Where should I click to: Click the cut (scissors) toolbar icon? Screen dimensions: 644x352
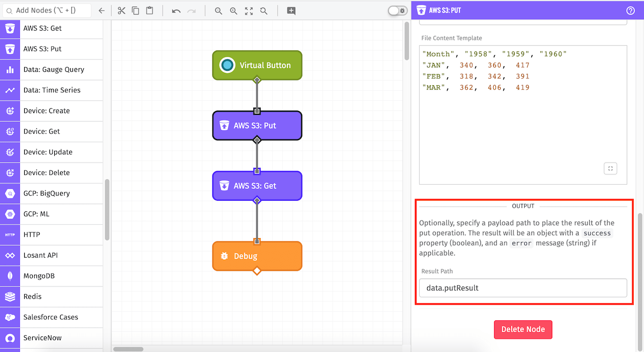121,10
